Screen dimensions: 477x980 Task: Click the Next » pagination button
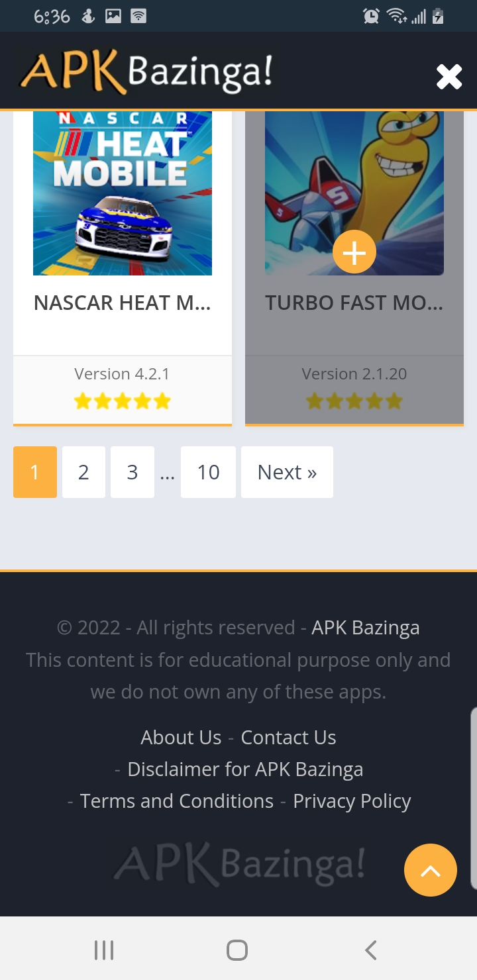point(287,472)
